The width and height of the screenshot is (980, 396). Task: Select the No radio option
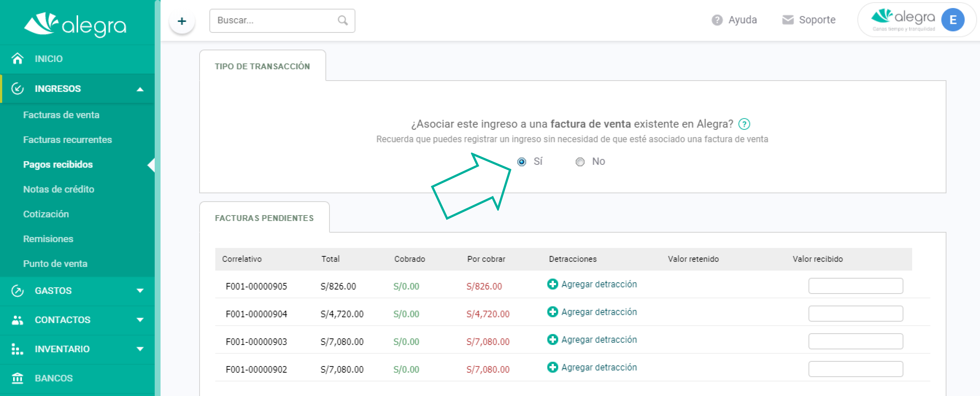(580, 162)
